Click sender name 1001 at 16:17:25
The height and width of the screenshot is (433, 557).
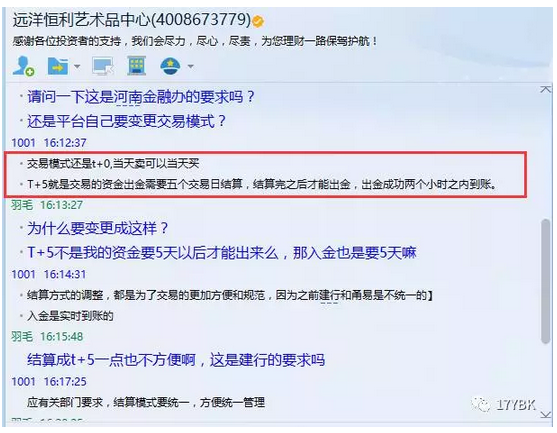[23, 381]
